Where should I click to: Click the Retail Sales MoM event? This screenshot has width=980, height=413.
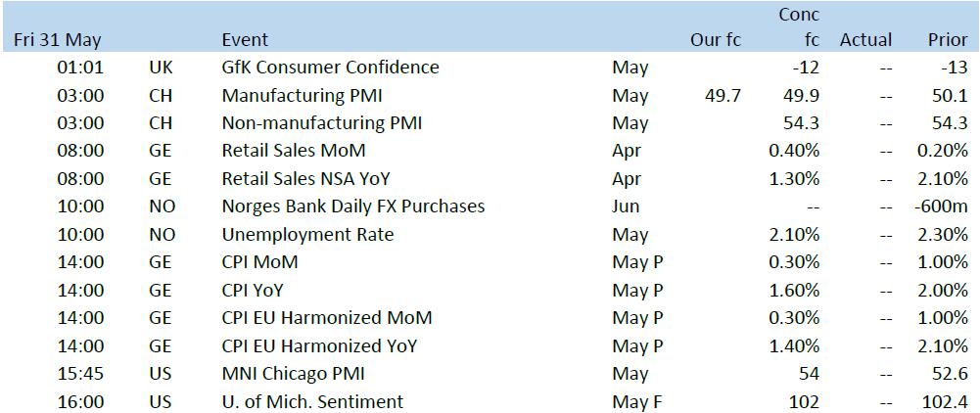coord(294,151)
